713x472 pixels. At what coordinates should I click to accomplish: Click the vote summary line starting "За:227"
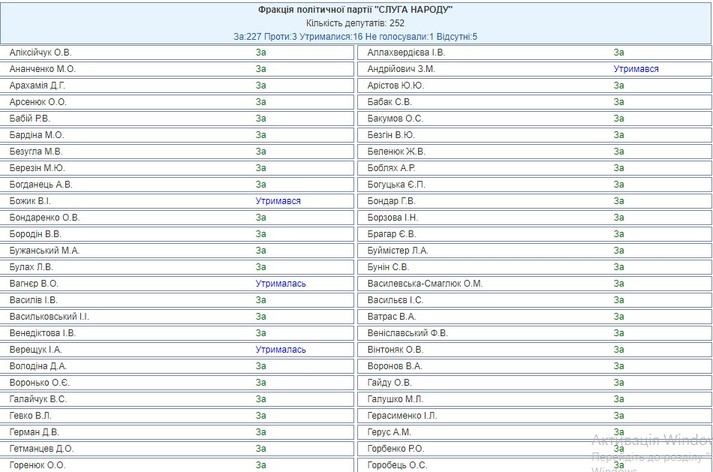(x=355, y=37)
